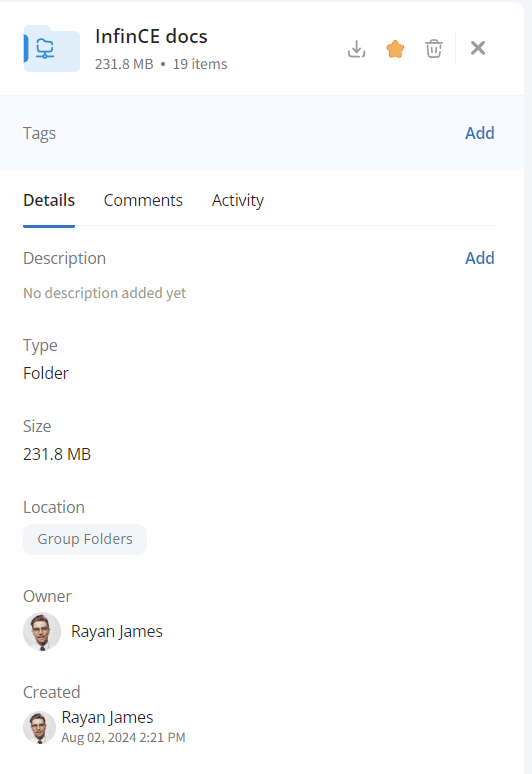
Task: Download the InfinCE docs folder
Action: 356,49
